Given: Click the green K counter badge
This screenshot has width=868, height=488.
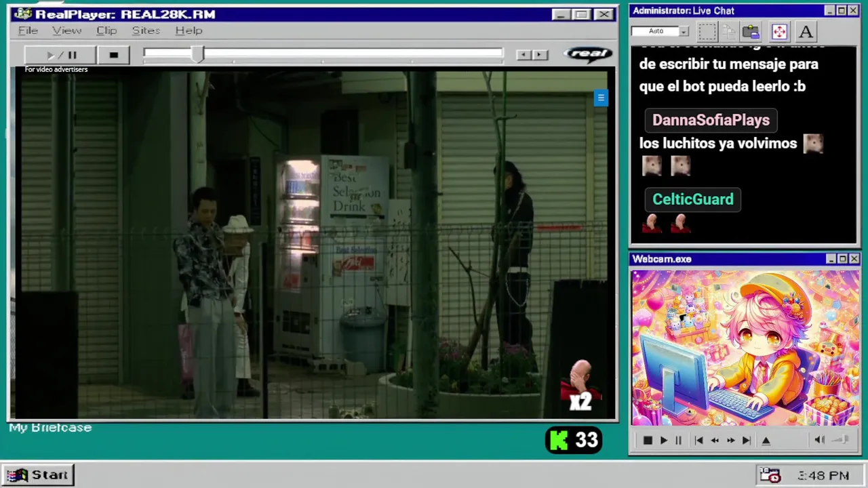Looking at the screenshot, I should click(574, 441).
